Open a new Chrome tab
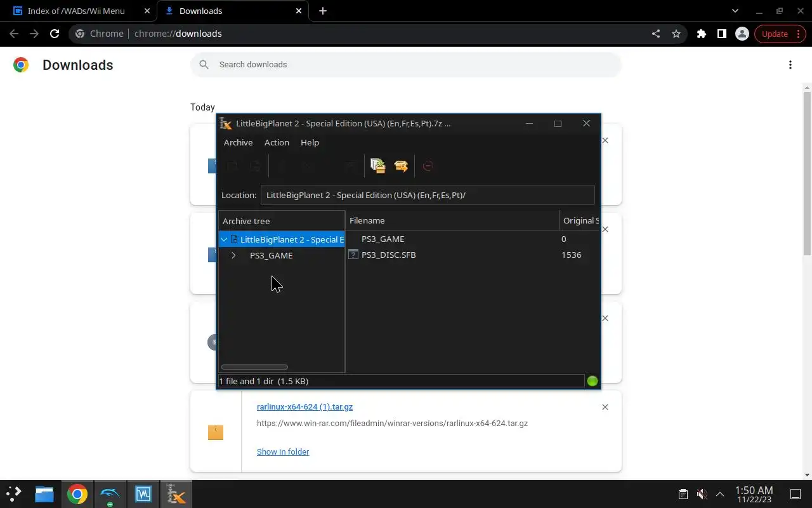 323,11
